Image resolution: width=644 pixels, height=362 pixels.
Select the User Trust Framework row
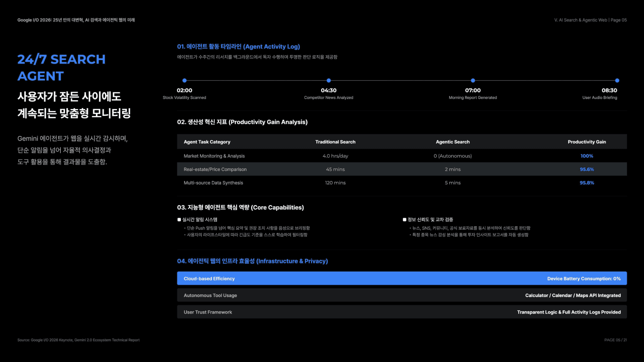coord(402,312)
